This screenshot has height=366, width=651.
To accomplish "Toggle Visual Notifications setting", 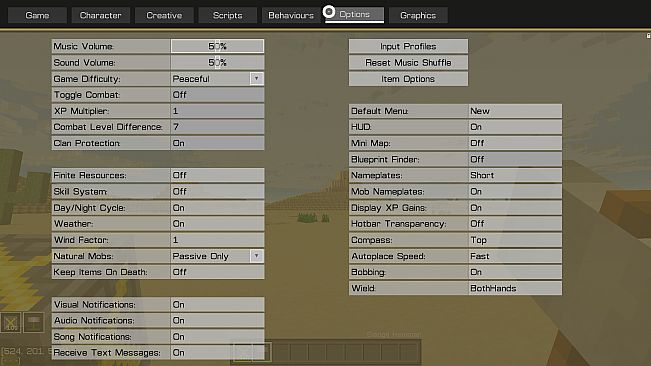I will point(217,305).
